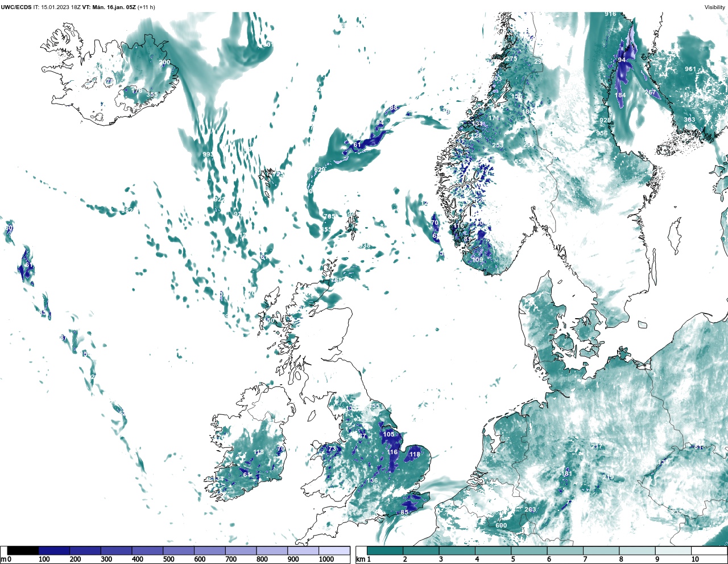This screenshot has width=728, height=564.
Task: Click the '116' value over England
Action: coord(392,452)
